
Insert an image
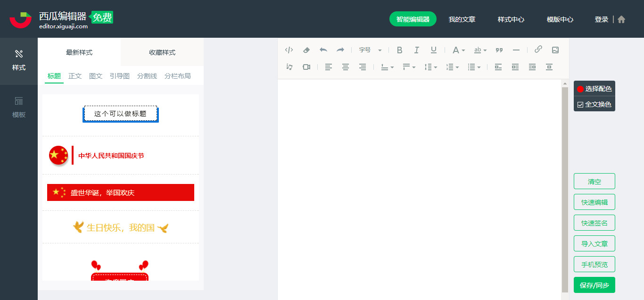point(555,50)
